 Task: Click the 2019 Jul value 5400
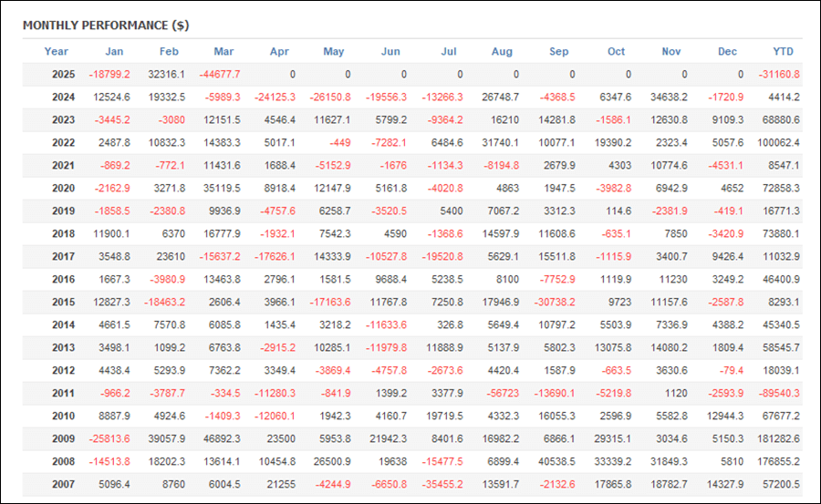[x=451, y=211]
